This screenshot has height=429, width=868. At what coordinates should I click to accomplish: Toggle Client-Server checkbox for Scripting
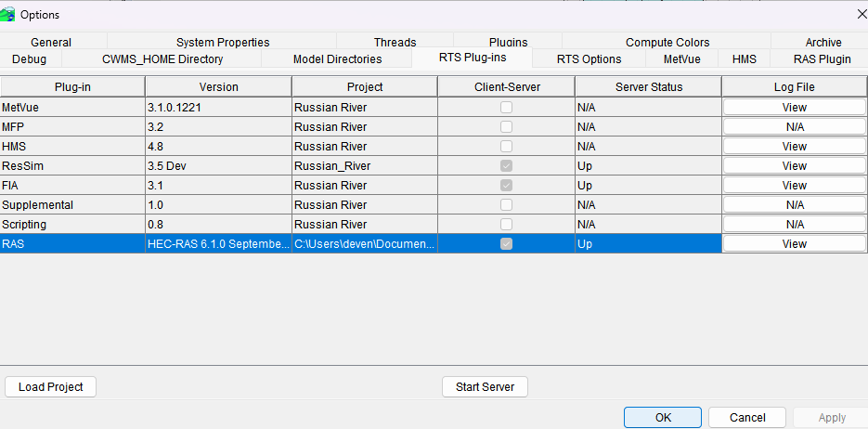506,224
